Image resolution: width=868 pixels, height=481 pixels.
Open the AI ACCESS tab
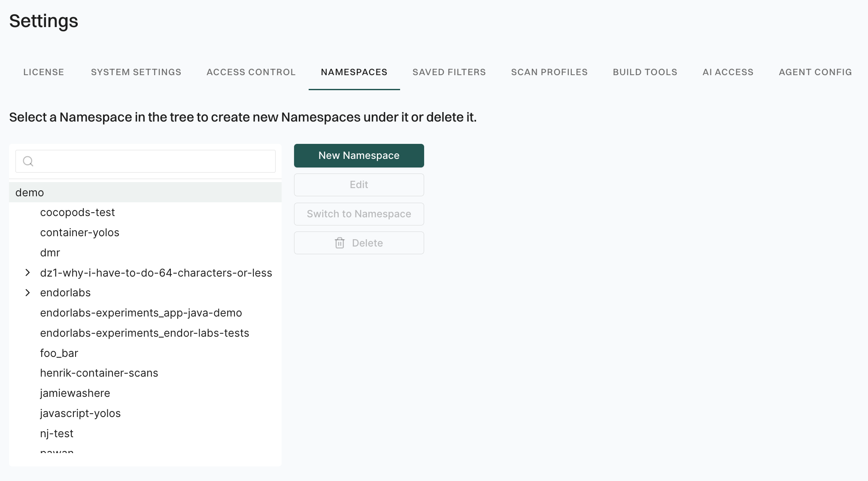(x=727, y=72)
